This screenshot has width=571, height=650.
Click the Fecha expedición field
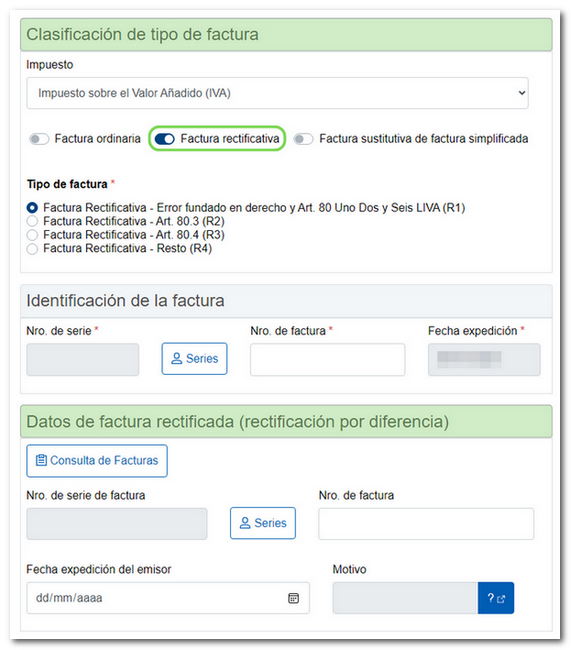click(x=484, y=359)
